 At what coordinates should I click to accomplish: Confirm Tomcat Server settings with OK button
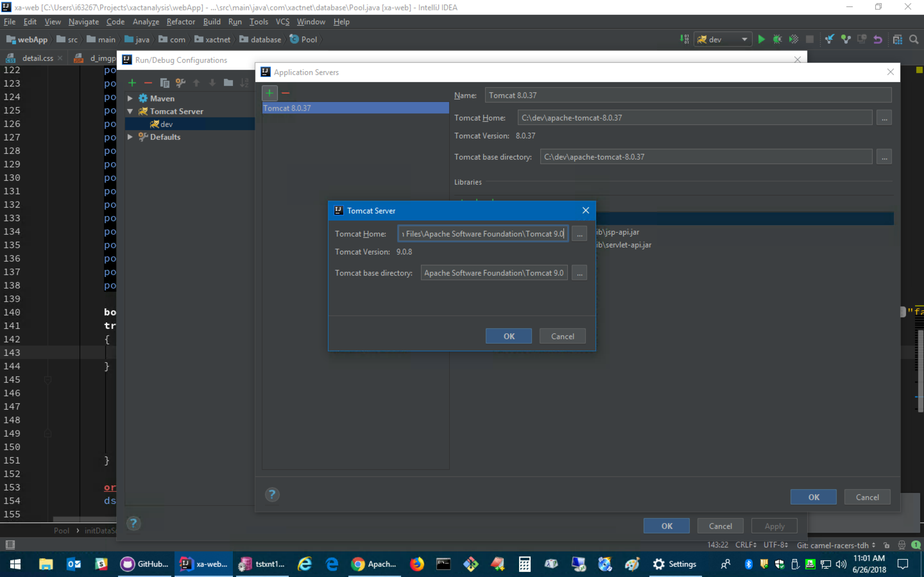tap(508, 336)
